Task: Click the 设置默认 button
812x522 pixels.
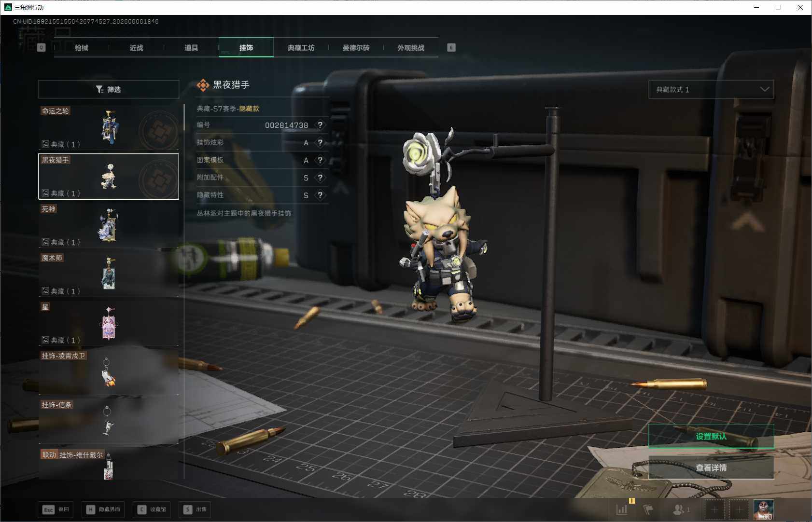Action: pyautogui.click(x=711, y=436)
